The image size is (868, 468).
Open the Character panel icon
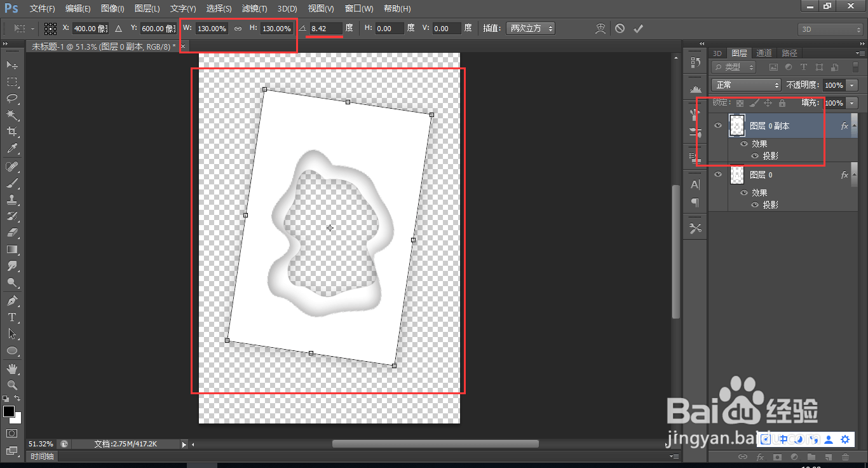click(x=695, y=185)
